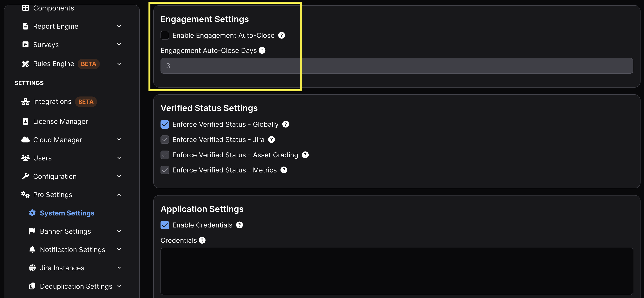
Task: Click the Integrations network icon
Action: (x=25, y=102)
